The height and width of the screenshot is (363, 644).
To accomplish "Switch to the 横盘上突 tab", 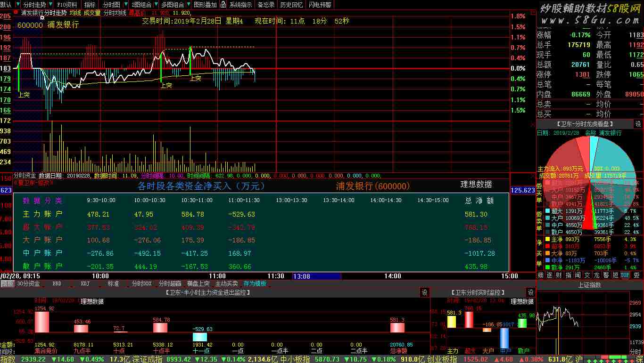I will 198,283.
